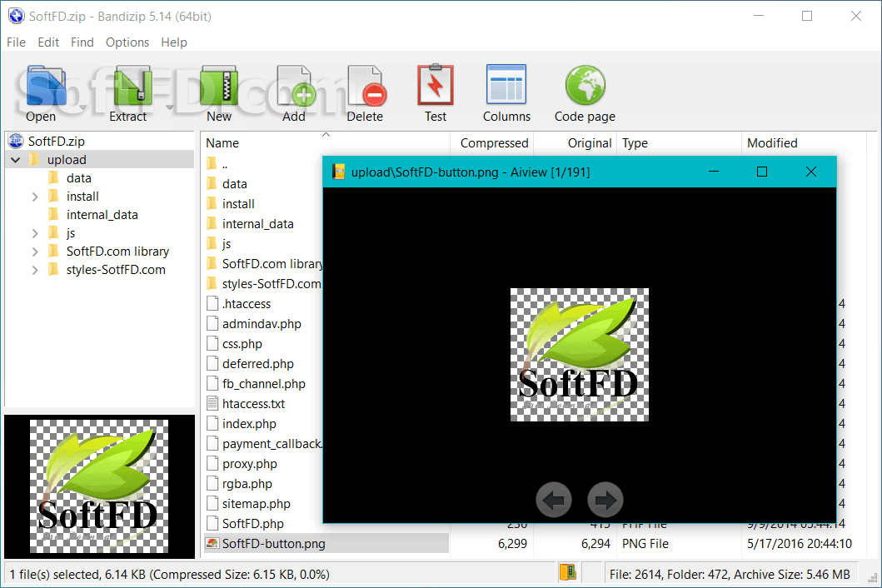This screenshot has width=882, height=588.
Task: Run archive Test from toolbar
Action: click(x=436, y=85)
